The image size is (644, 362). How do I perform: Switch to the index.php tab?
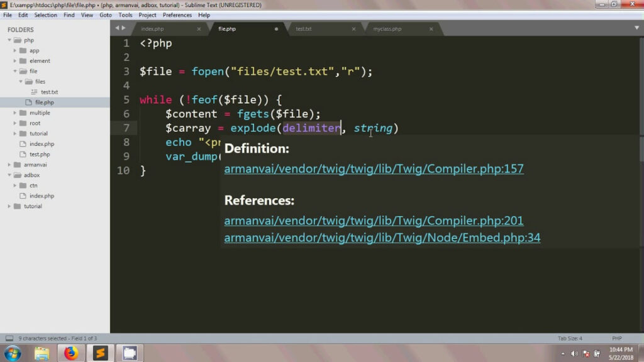[152, 29]
